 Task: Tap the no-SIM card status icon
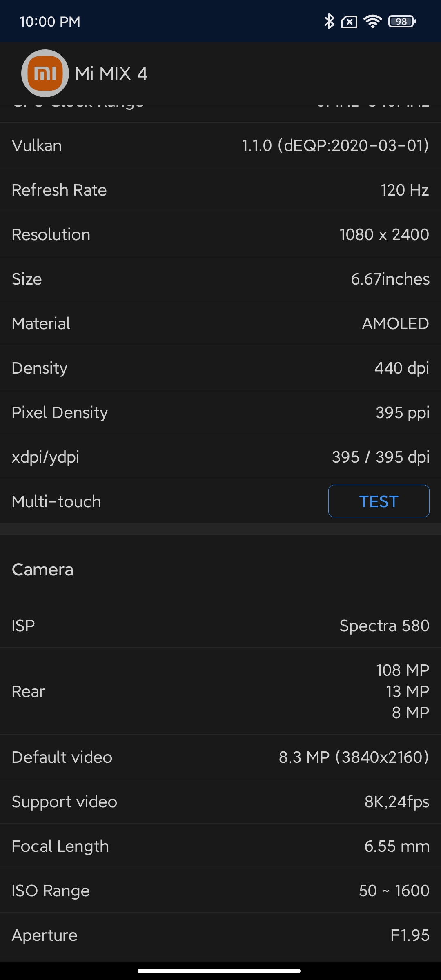[x=349, y=22]
